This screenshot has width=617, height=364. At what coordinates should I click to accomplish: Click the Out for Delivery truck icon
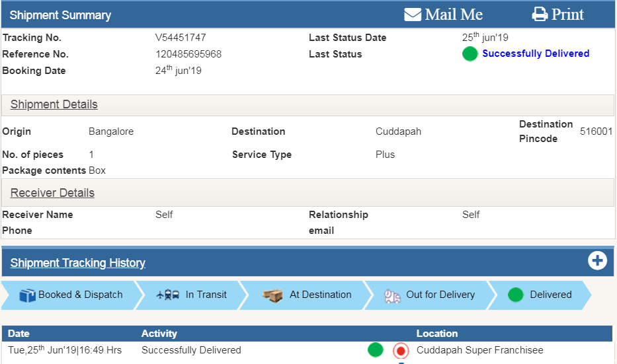tap(393, 296)
